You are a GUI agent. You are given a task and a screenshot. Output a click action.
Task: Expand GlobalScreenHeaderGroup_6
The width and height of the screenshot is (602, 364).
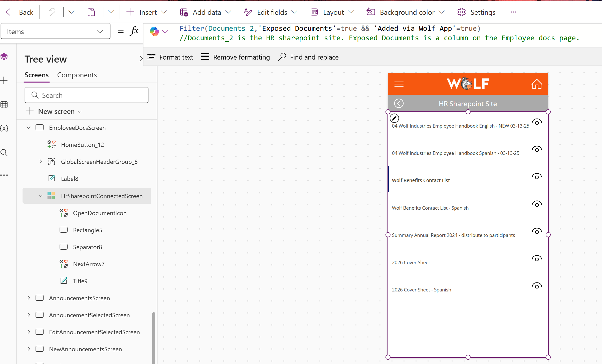[x=41, y=162]
